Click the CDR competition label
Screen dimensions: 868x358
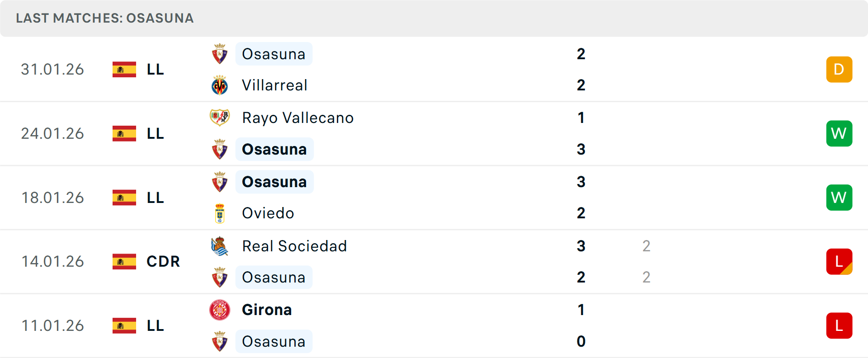pyautogui.click(x=163, y=261)
